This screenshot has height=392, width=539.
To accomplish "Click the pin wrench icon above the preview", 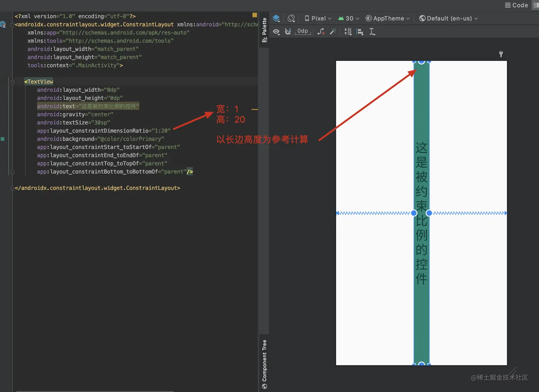I will point(501,54).
